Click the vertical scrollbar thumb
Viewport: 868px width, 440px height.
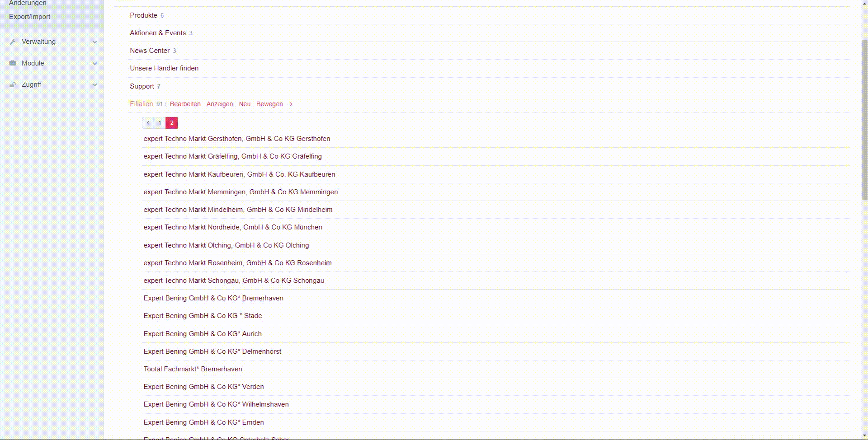click(x=864, y=119)
